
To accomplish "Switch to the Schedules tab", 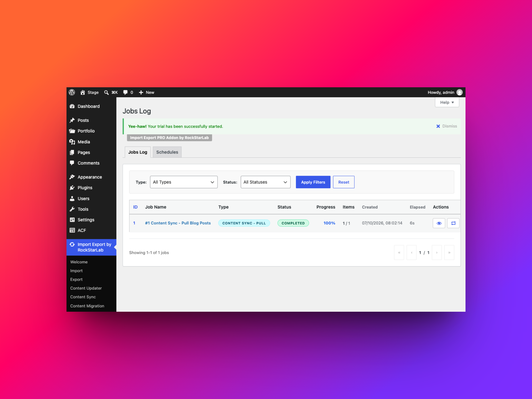I will (167, 152).
